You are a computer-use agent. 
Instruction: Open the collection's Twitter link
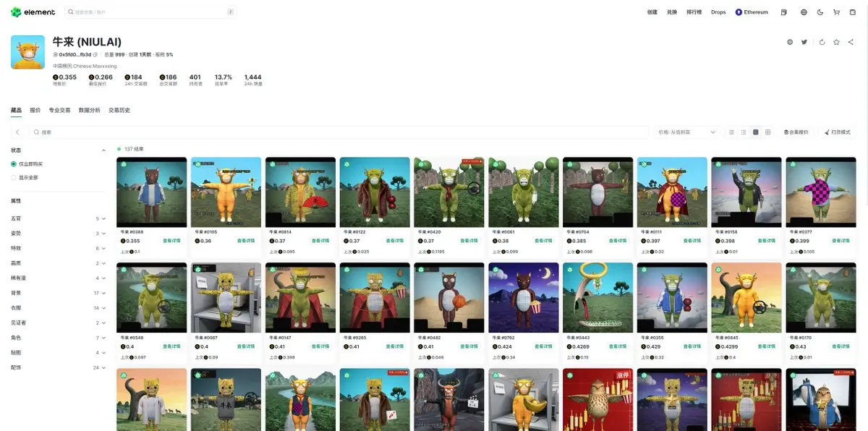pyautogui.click(x=804, y=42)
